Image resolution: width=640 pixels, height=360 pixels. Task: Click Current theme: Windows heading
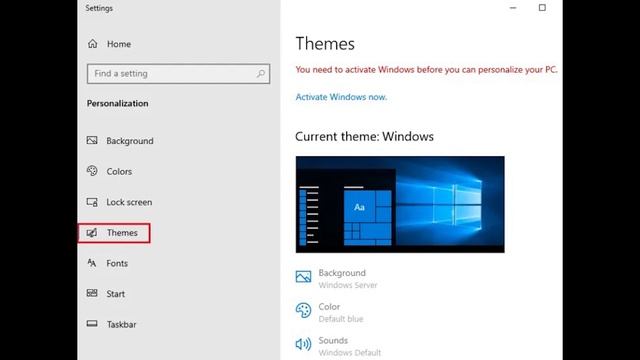364,136
